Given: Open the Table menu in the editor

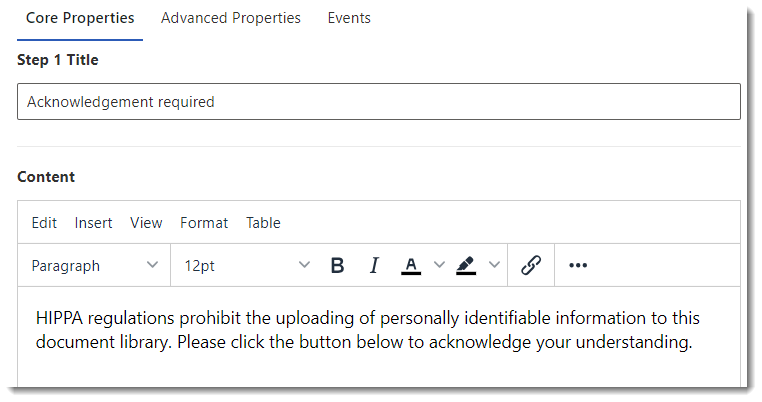Looking at the screenshot, I should (263, 223).
